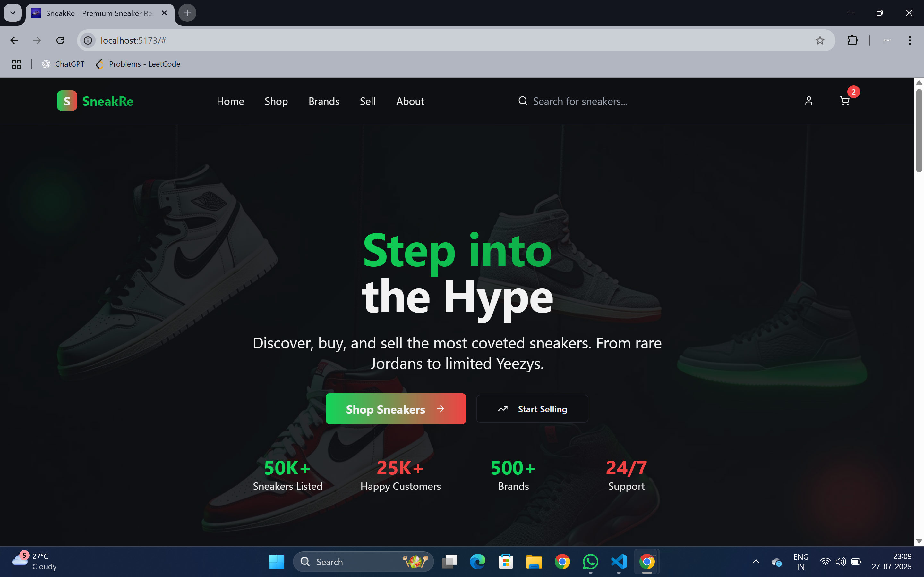Click the SneakRe logo
Image resolution: width=924 pixels, height=577 pixels.
click(x=95, y=101)
